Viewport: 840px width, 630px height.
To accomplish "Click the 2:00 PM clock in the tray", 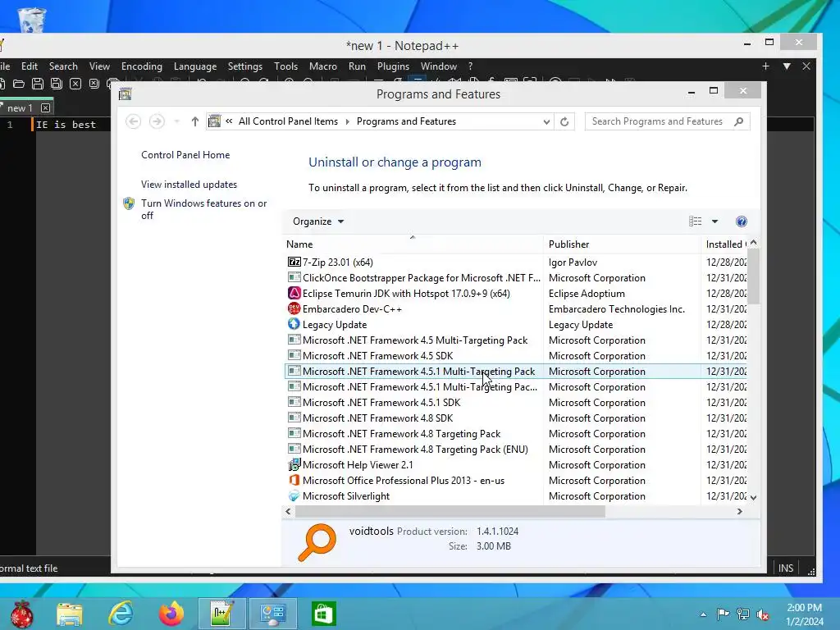I will point(804,608).
